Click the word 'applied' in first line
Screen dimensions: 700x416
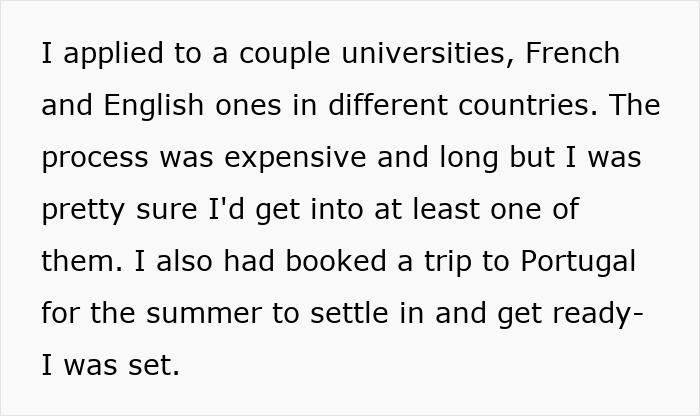click(113, 53)
